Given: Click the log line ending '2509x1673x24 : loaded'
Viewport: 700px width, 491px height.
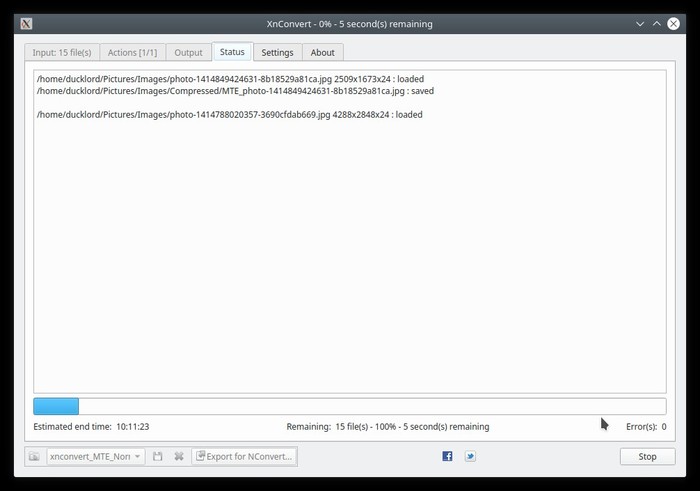Looking at the screenshot, I should [230, 79].
